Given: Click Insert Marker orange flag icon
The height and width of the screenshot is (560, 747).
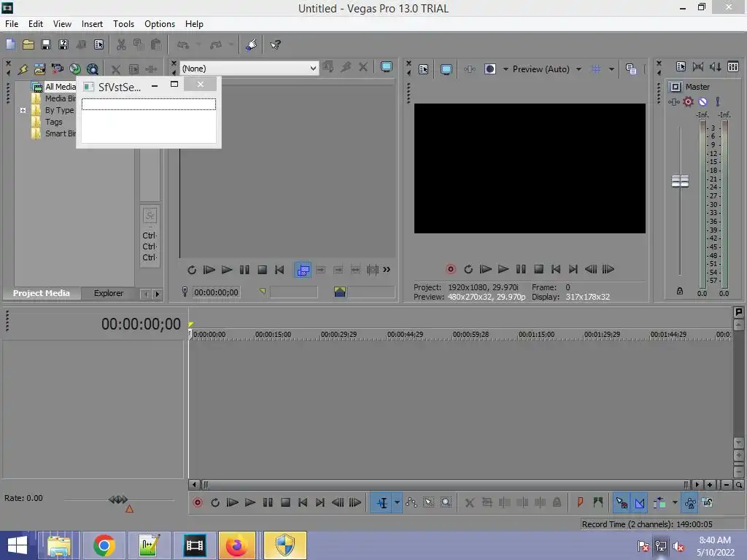Looking at the screenshot, I should 580,502.
